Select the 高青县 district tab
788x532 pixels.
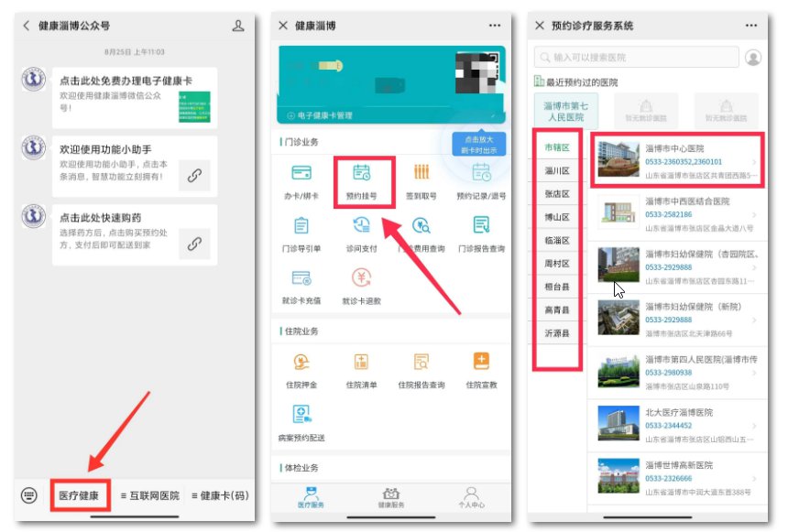[x=557, y=310]
